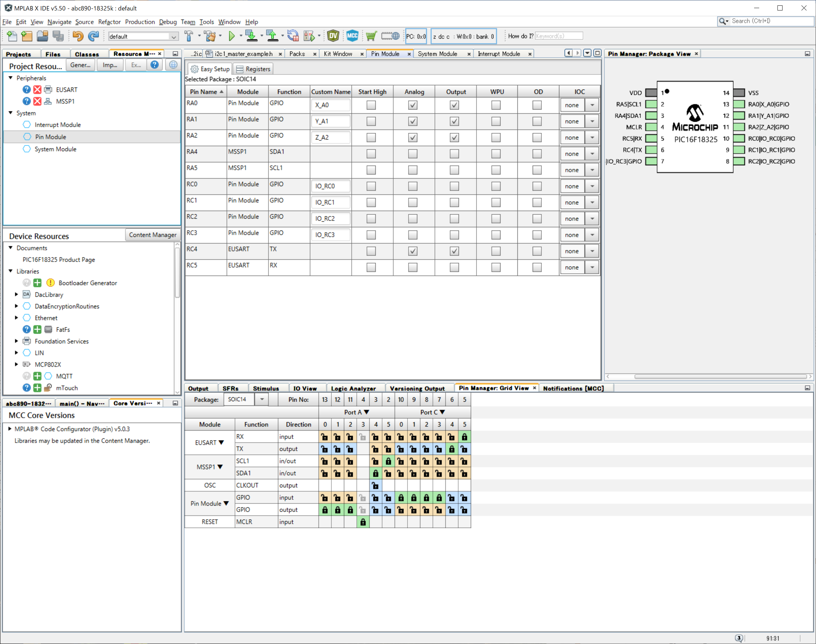Click the Hold in Reset icon
This screenshot has height=644, width=816.
pos(293,36)
